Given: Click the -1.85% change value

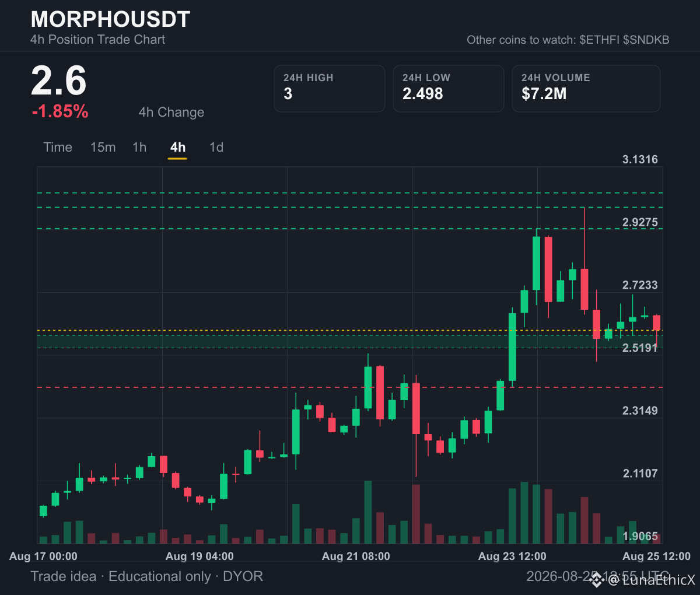Looking at the screenshot, I should coord(60,111).
